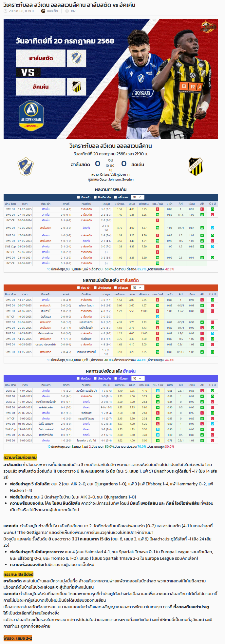Viewport: 225px width, 644px height.
Task: Click odds value 9.50 in head-to-head 17-09-2023 row
Action: (144, 235)
